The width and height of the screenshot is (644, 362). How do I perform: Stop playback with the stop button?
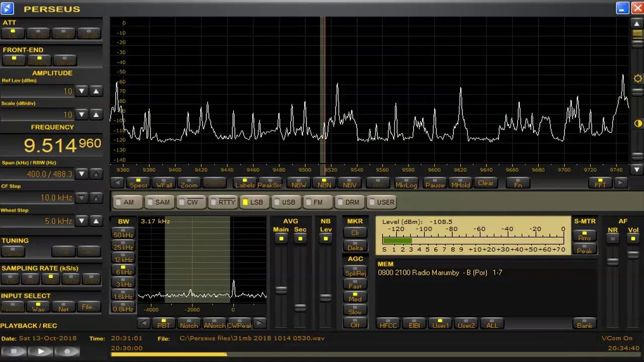coord(14,351)
